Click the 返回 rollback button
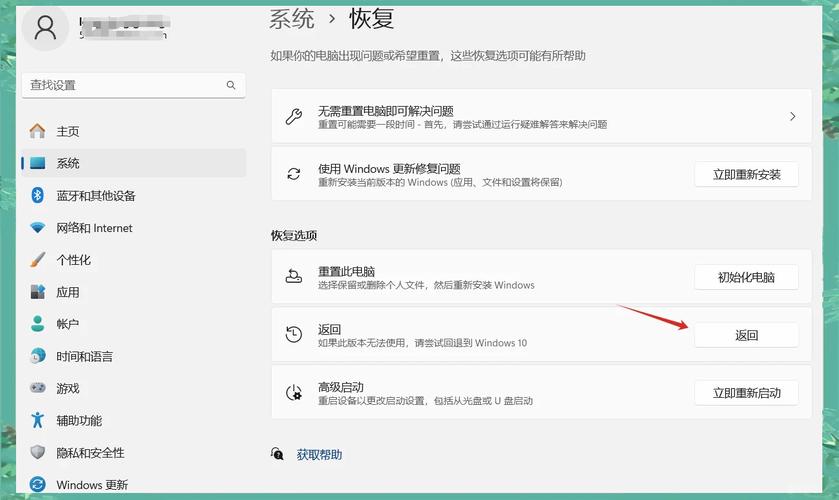Image resolution: width=839 pixels, height=500 pixels. 746,335
